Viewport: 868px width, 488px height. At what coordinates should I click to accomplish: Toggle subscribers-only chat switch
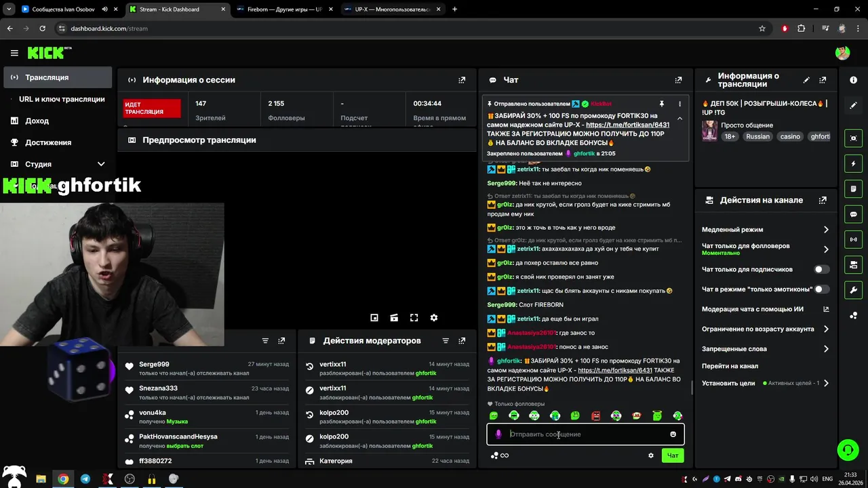coord(821,269)
